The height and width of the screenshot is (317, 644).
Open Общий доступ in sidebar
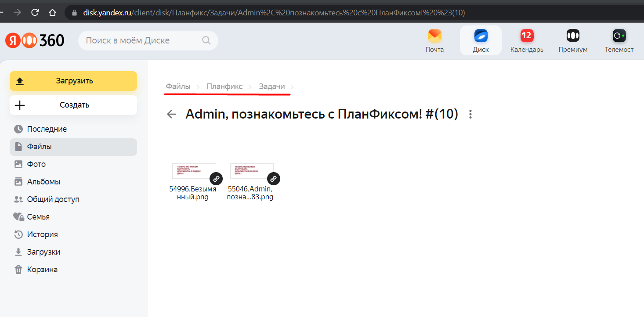point(73,199)
